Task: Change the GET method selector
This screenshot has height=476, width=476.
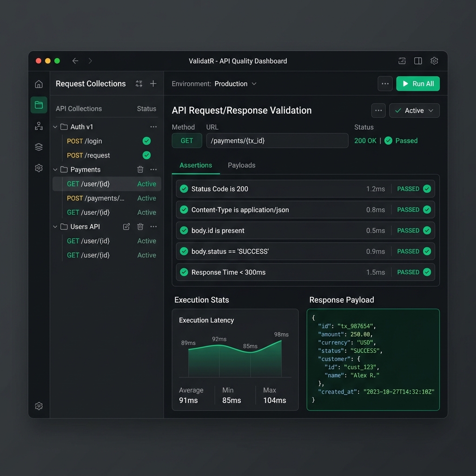Action: [187, 140]
